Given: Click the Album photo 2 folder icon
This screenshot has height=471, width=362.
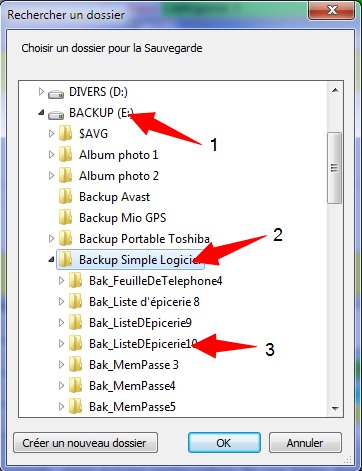Looking at the screenshot, I should [66, 176].
